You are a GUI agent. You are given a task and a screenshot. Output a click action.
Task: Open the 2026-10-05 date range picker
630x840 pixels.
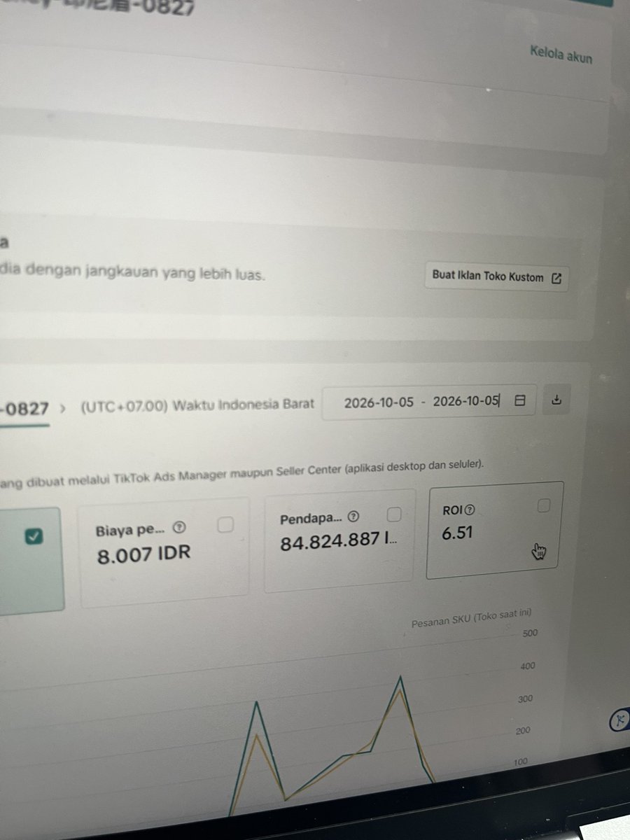tap(429, 401)
